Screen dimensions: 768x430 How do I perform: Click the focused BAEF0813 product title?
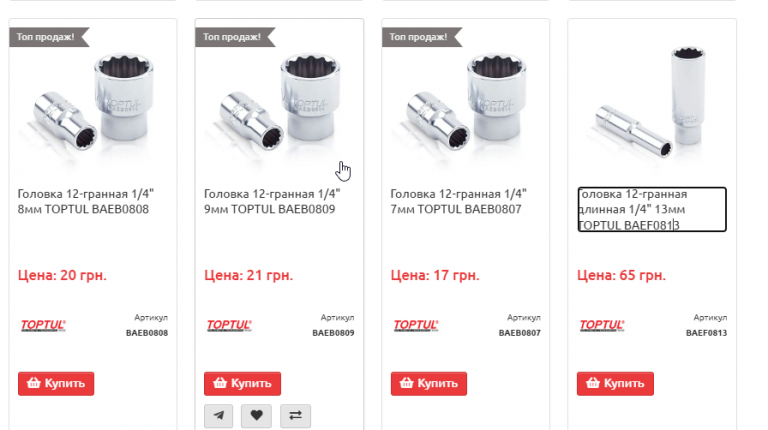coord(652,210)
